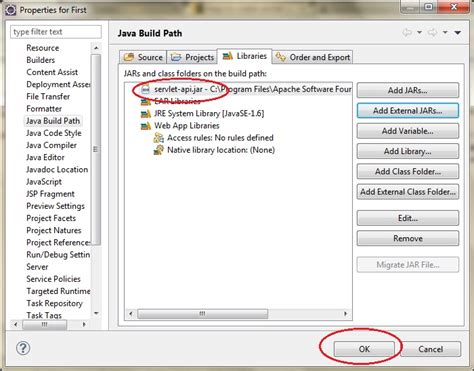Switch to the Projects tab

192,57
